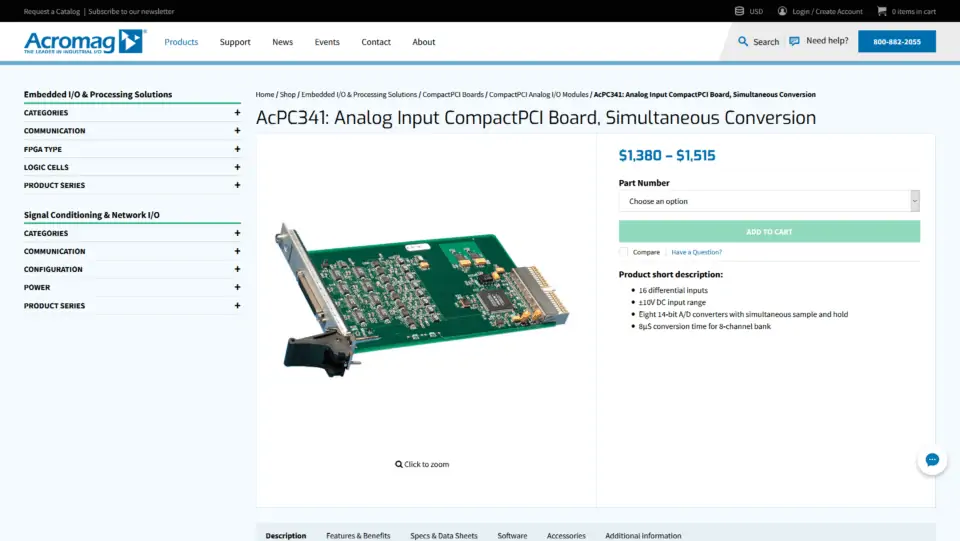Click the $1,380 – $1,515 price text
This screenshot has width=960, height=541.
click(x=667, y=155)
